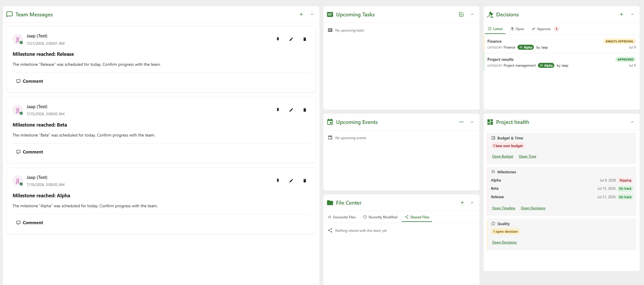Click the Milestone reached: Release title
The width and height of the screenshot is (644, 285).
[43, 54]
